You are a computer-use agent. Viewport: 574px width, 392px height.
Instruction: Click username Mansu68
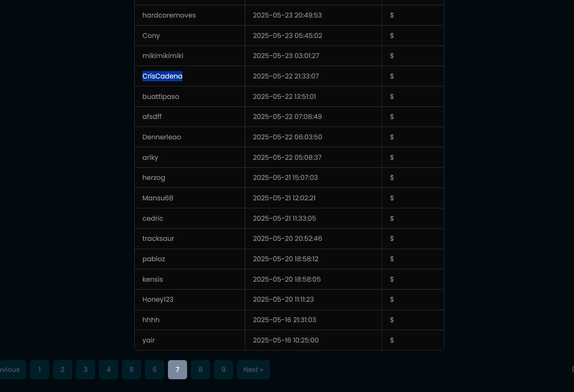(158, 198)
